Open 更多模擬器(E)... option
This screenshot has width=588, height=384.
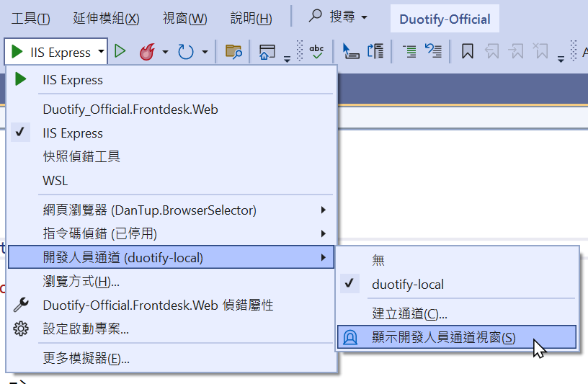171,359
